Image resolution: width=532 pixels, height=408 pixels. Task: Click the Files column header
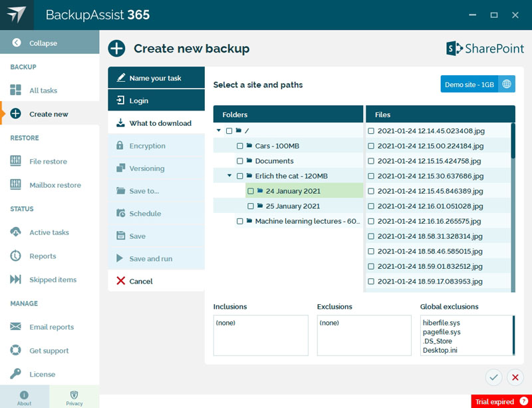[440, 114]
